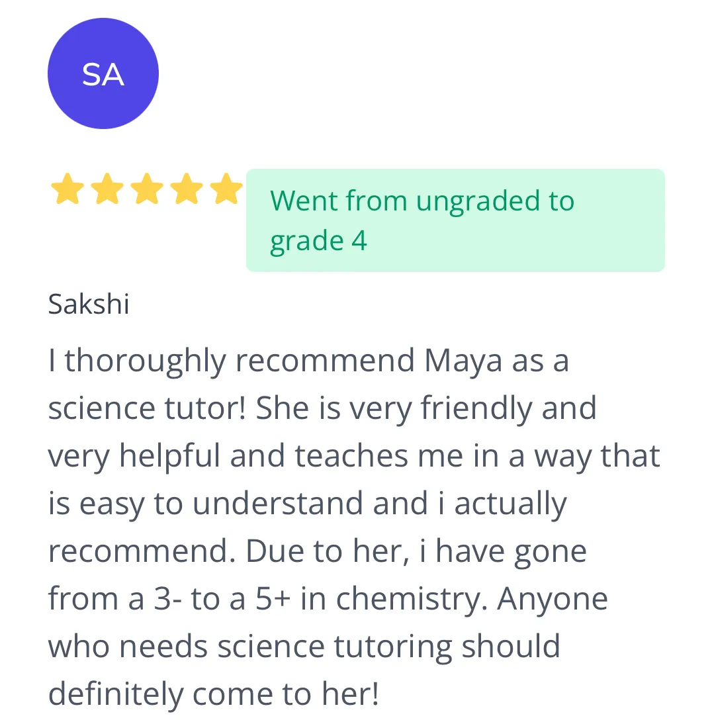Image resolution: width=712 pixels, height=728 pixels.
Task: Click the word Maya in the review
Action: [463, 361]
